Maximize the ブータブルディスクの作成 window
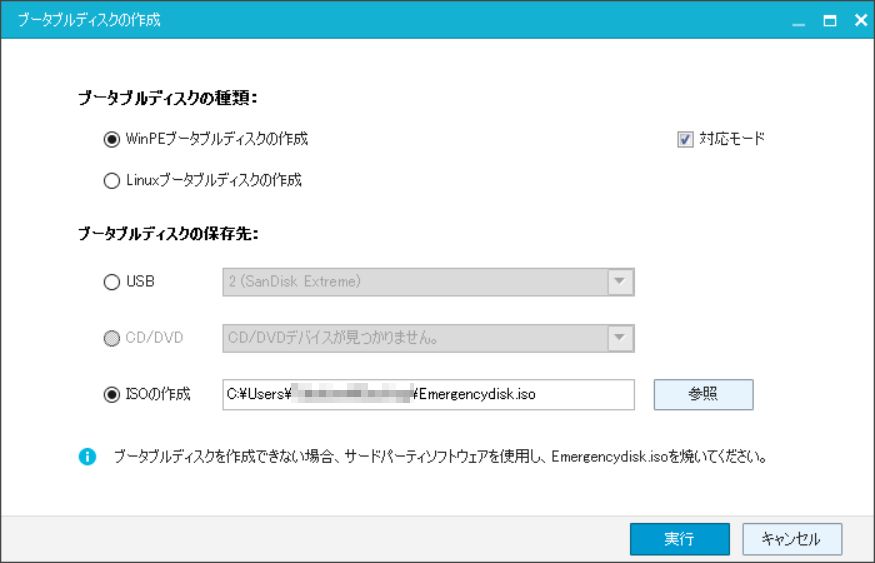Screen dimensions: 875x563 [830, 21]
